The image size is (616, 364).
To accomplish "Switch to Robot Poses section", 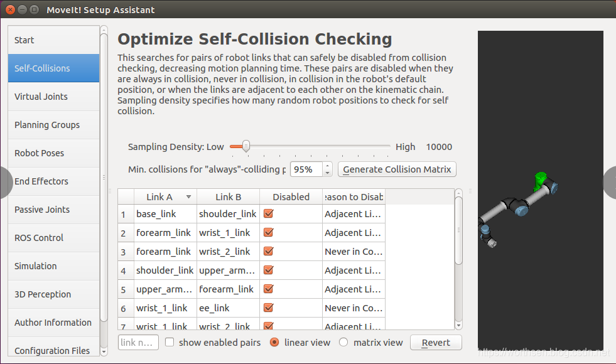I will (53, 153).
